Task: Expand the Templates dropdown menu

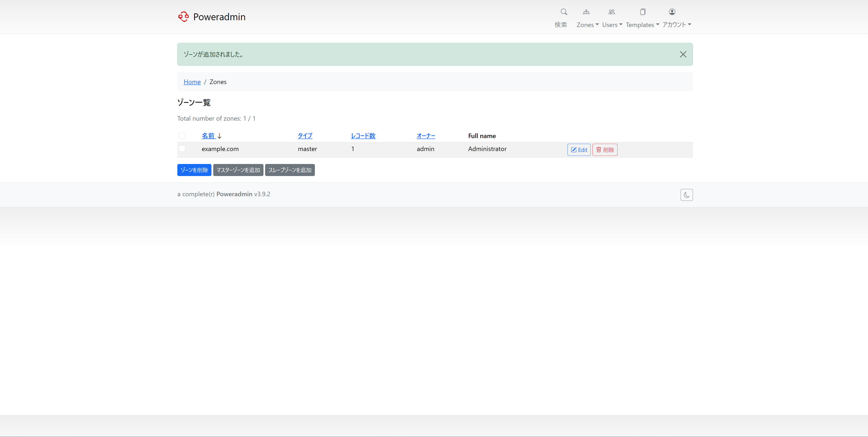Action: point(642,25)
